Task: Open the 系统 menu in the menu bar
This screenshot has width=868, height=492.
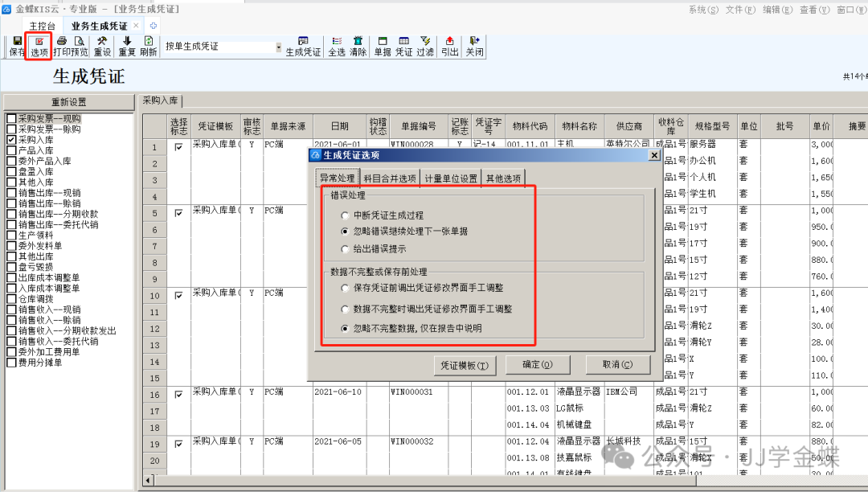Action: click(703, 10)
